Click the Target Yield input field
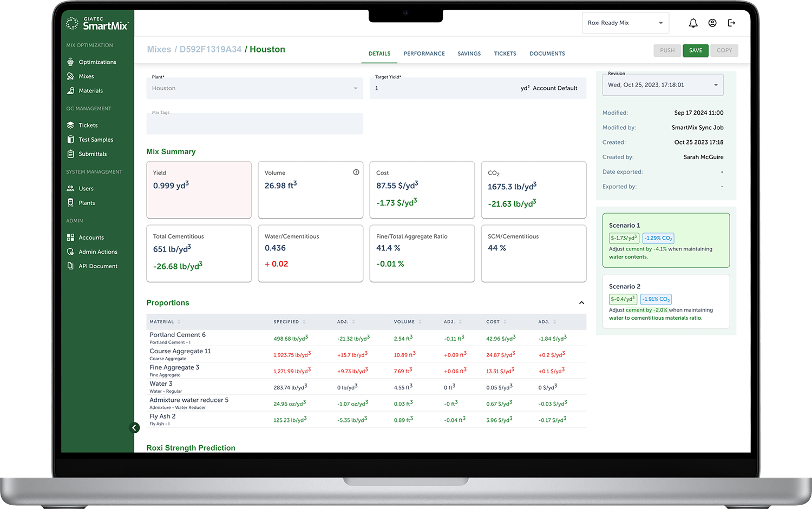Viewport: 812px width, 509px height. (x=478, y=88)
